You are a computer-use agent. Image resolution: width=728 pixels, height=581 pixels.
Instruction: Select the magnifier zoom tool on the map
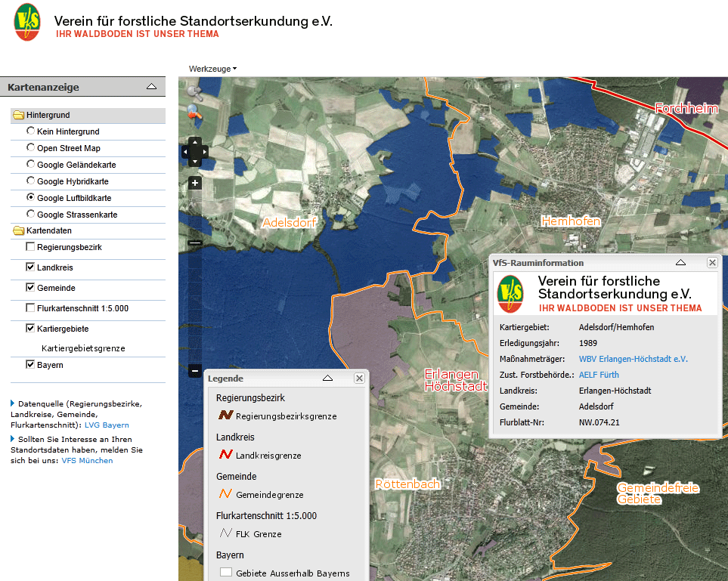point(194,93)
